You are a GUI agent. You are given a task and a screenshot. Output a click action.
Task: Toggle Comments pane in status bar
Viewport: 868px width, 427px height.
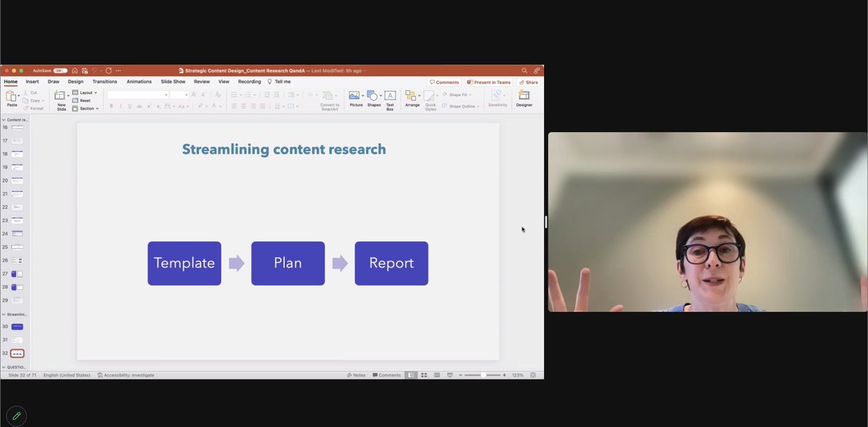tap(386, 375)
